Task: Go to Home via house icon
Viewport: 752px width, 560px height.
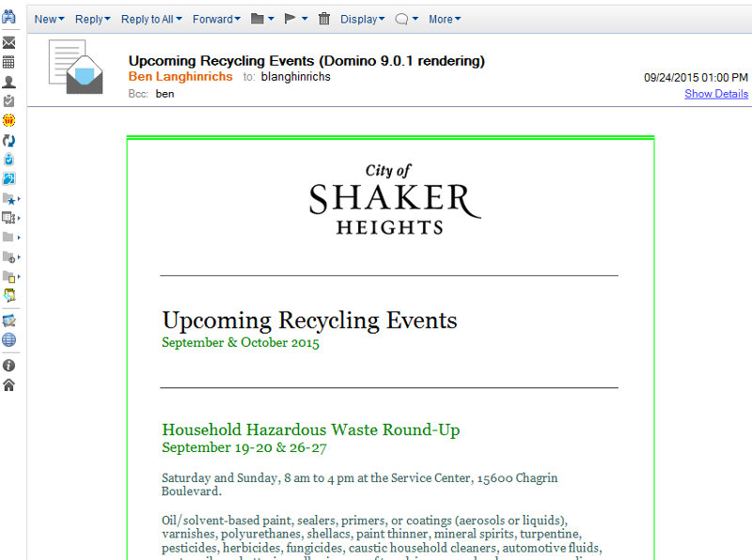Action: [8, 384]
